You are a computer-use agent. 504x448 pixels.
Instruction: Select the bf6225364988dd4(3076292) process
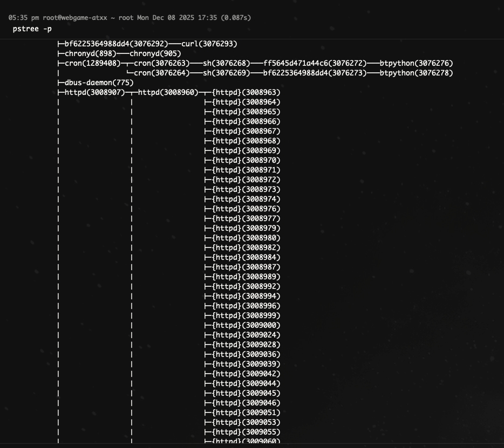pyautogui.click(x=116, y=44)
